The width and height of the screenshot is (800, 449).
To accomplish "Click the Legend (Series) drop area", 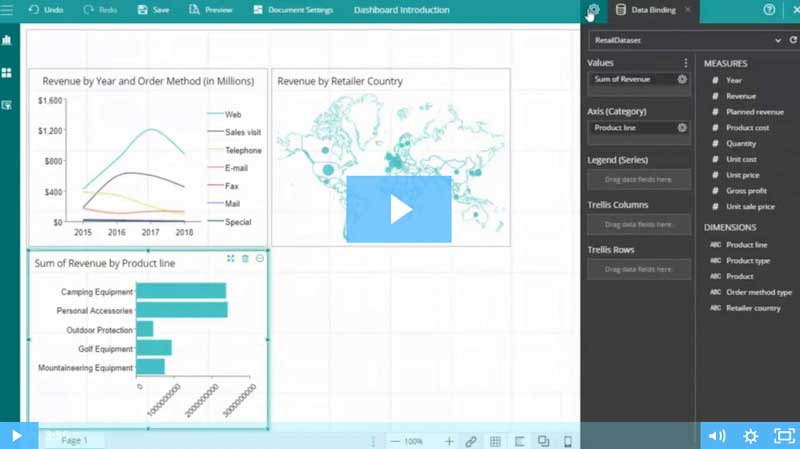I will click(639, 180).
